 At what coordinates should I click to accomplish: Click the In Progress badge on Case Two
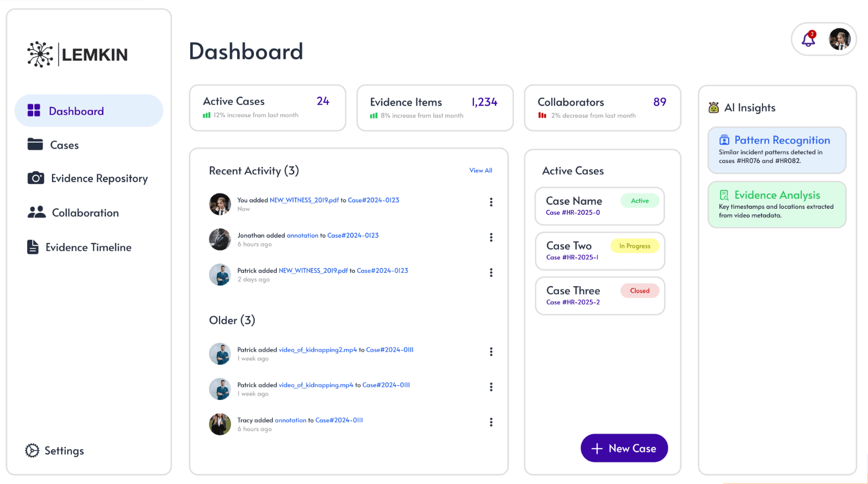(x=635, y=246)
